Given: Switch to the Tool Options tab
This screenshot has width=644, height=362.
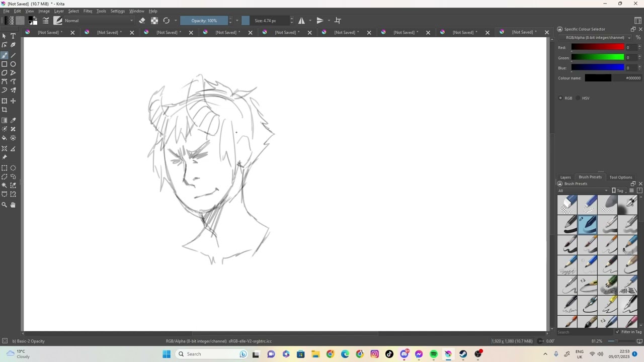Looking at the screenshot, I should point(621,177).
